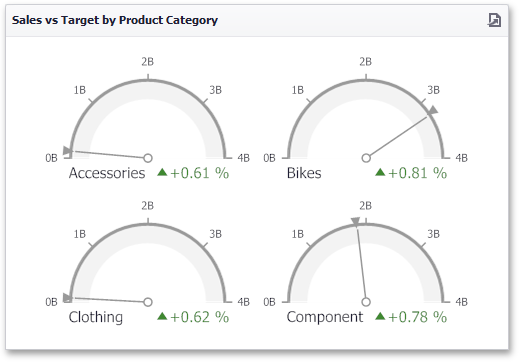
Task: Select the Bikes gauge label
Action: pyautogui.click(x=304, y=173)
